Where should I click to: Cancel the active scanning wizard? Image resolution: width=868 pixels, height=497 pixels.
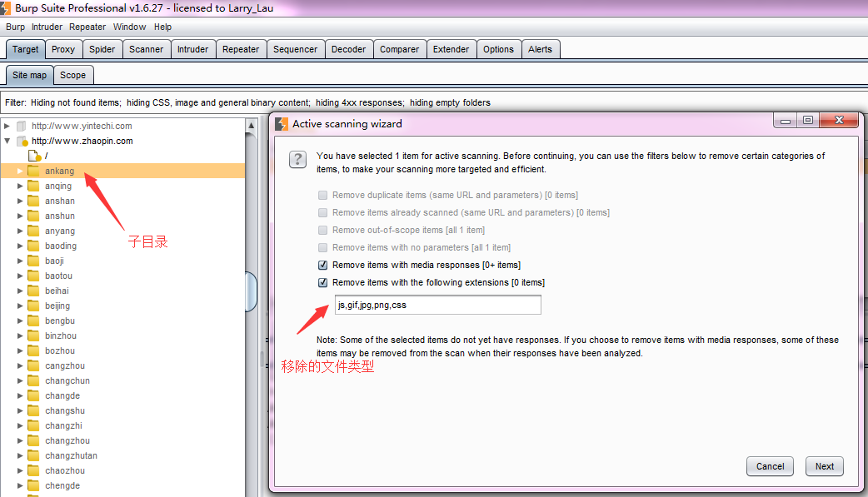(x=769, y=466)
